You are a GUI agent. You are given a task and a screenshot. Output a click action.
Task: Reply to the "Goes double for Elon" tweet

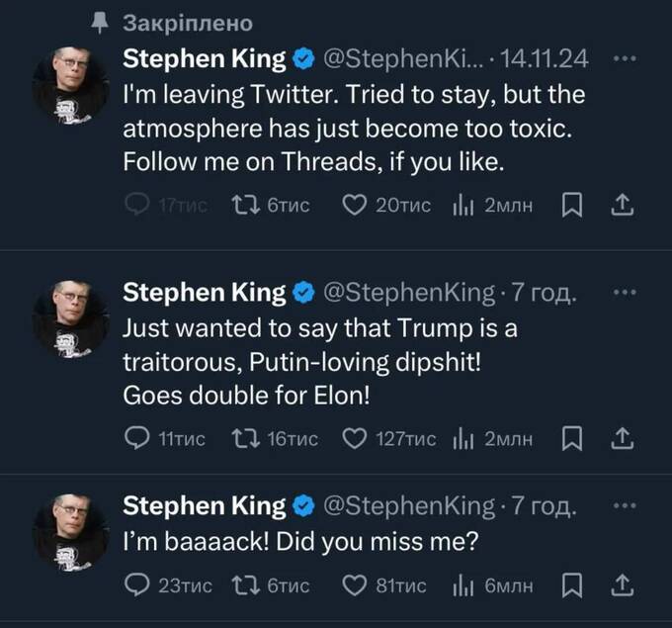coord(135,438)
